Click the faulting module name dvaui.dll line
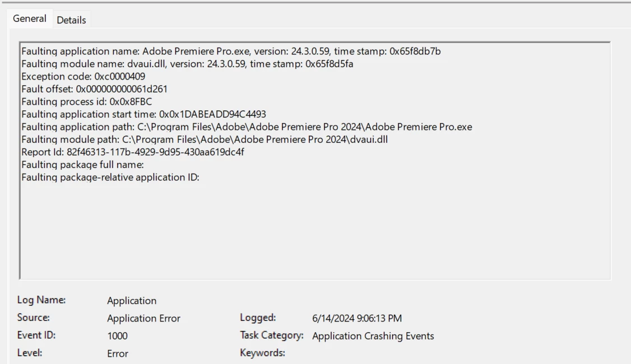This screenshot has width=631, height=364. [x=187, y=63]
